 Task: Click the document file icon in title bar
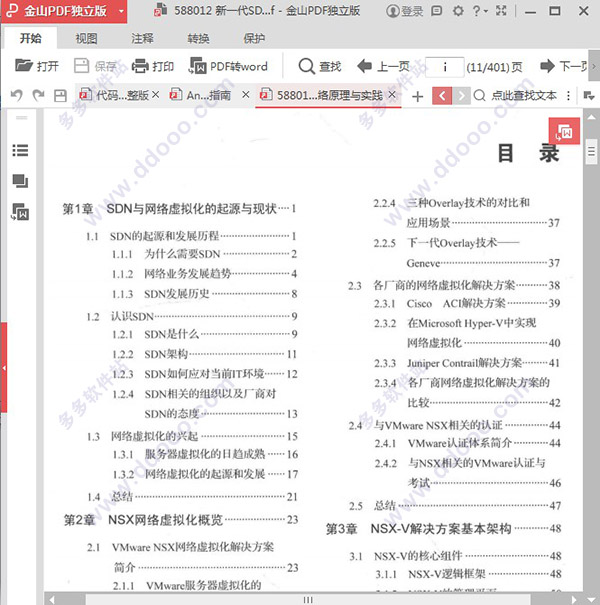[161, 10]
